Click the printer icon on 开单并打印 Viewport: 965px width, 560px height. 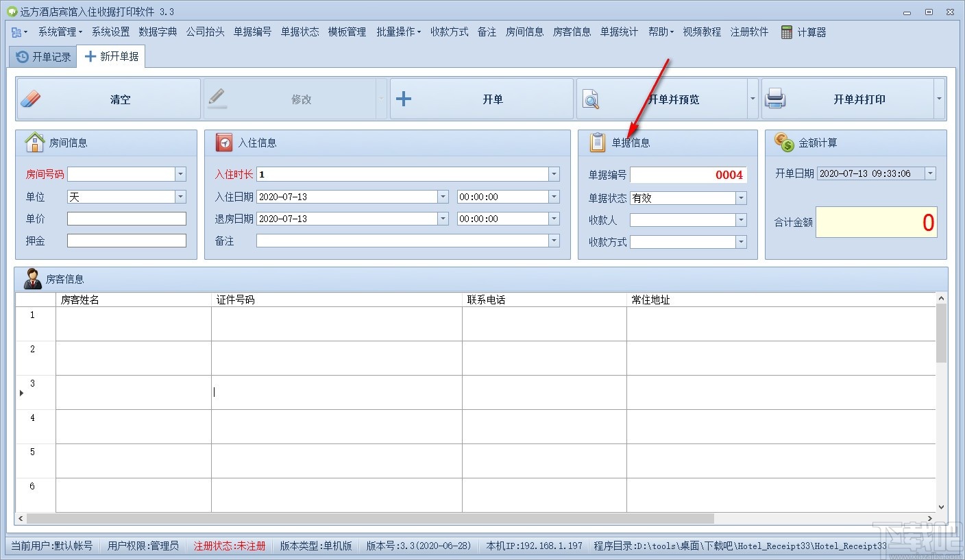(x=775, y=99)
